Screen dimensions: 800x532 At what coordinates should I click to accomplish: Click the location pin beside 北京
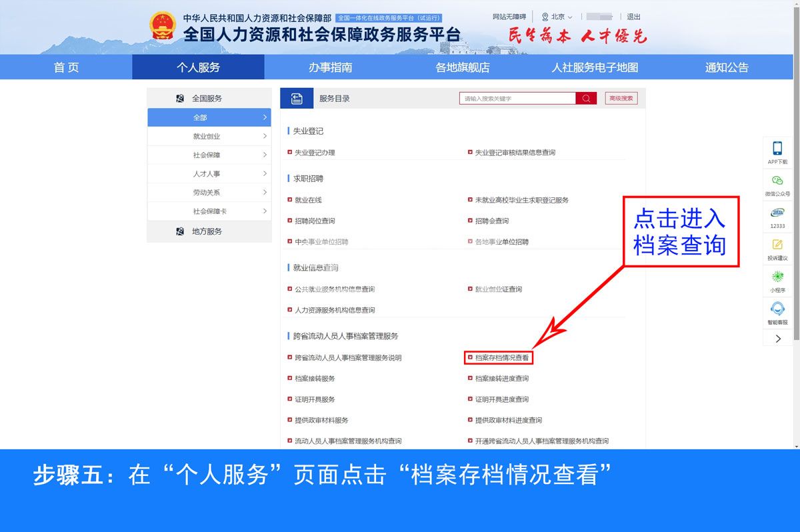[x=545, y=16]
